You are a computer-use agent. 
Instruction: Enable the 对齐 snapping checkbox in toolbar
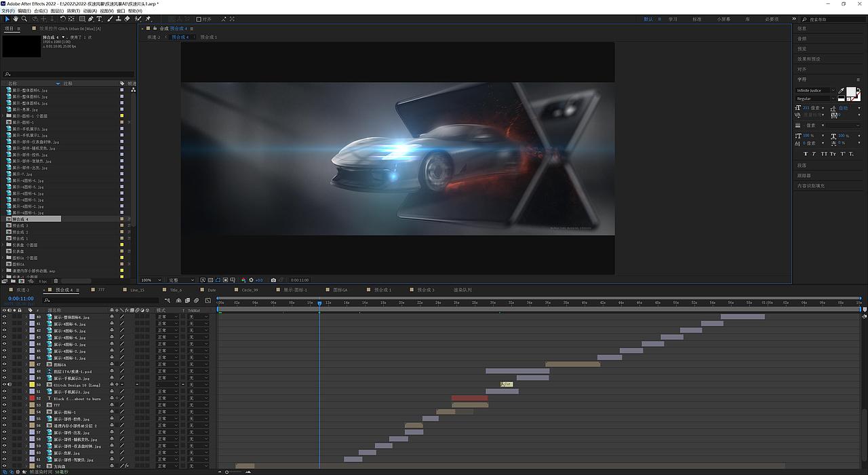[x=199, y=19]
